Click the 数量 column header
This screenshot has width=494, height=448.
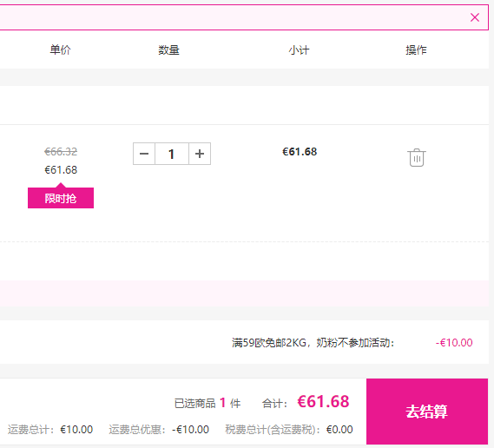tap(168, 49)
